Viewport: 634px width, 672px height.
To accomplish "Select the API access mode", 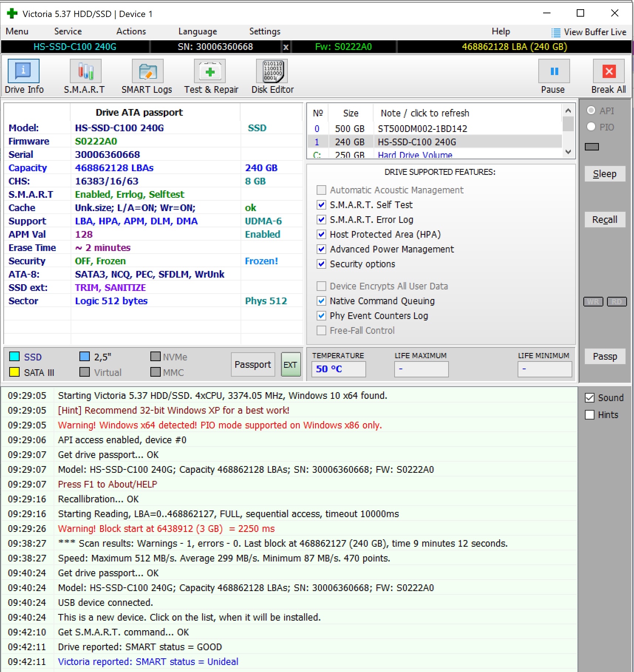I will 591,111.
